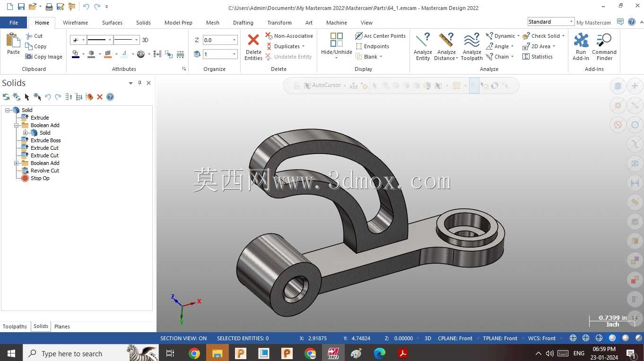Collapse the root Solid tree node

click(x=8, y=110)
